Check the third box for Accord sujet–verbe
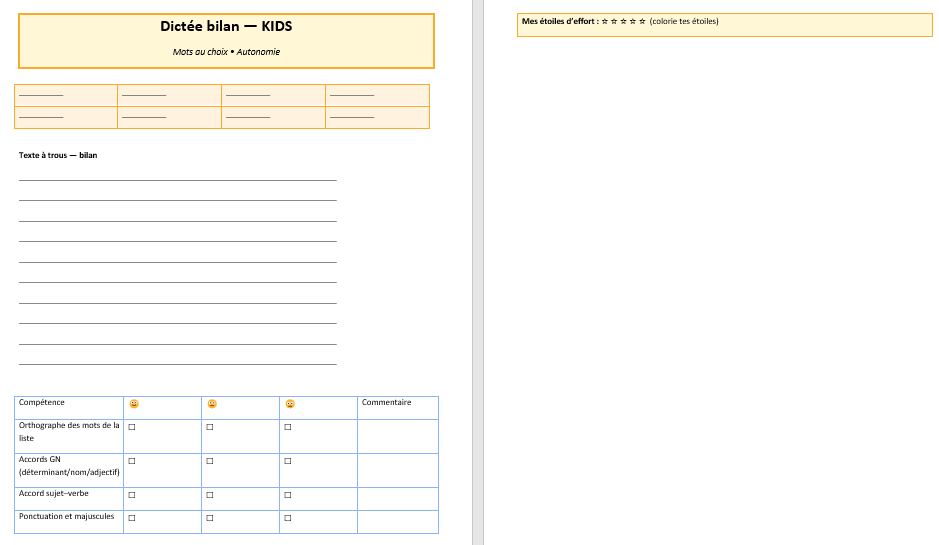 (x=288, y=495)
